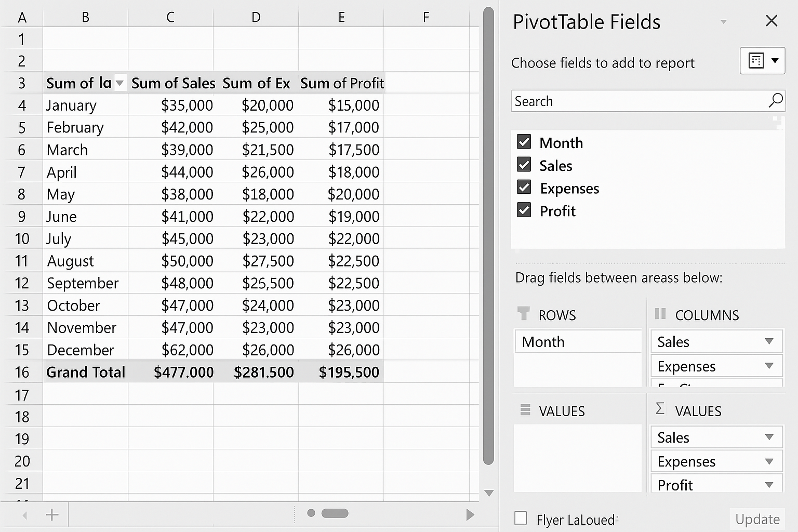This screenshot has height=532, width=798.
Task: Open the field list layout tools menu
Action: [x=762, y=60]
